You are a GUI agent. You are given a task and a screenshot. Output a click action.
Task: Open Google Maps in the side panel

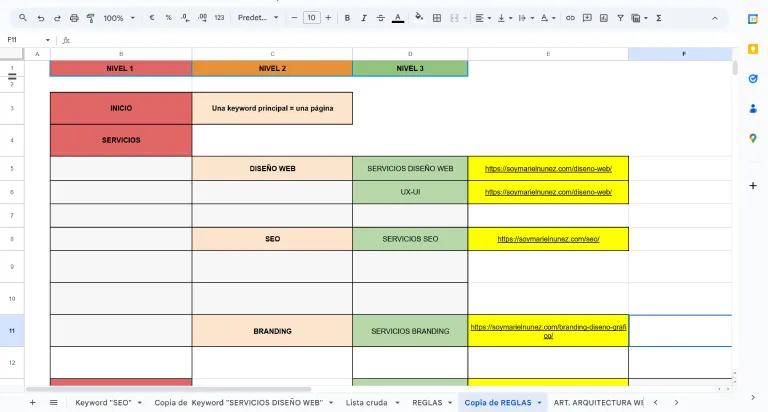(753, 138)
